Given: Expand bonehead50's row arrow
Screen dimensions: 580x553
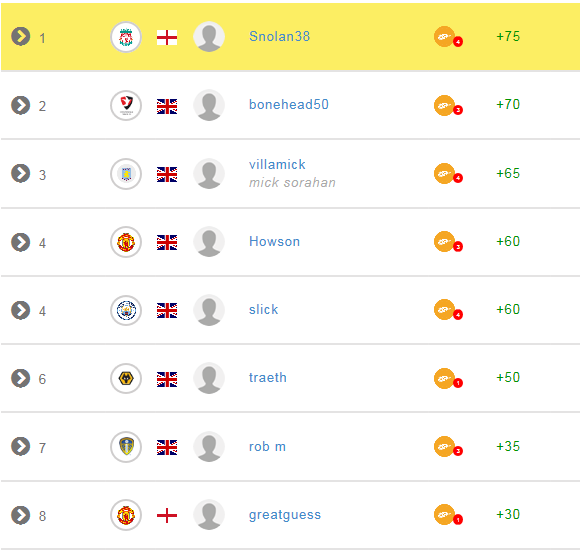Looking at the screenshot, I should point(20,105).
